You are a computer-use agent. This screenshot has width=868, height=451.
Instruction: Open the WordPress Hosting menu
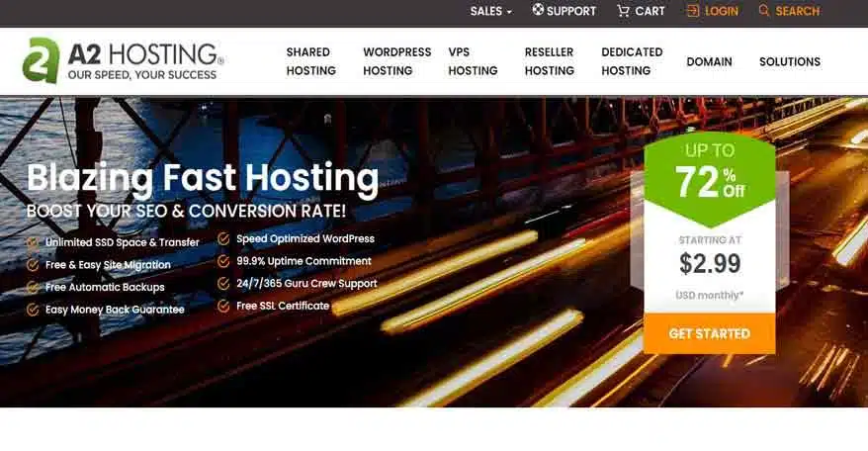coord(396,61)
